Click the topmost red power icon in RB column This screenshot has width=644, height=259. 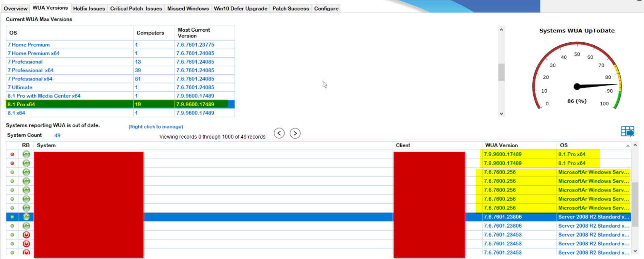coord(26,235)
